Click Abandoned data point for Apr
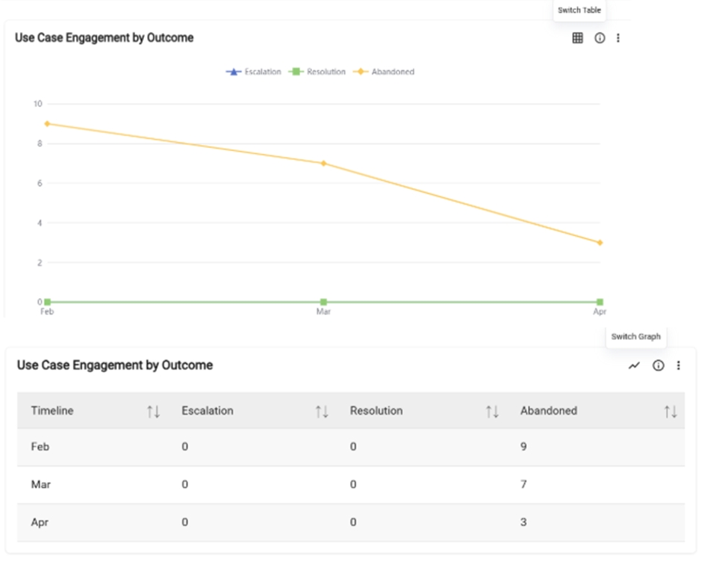Viewport: 728px width, 585px height. pyautogui.click(x=600, y=243)
